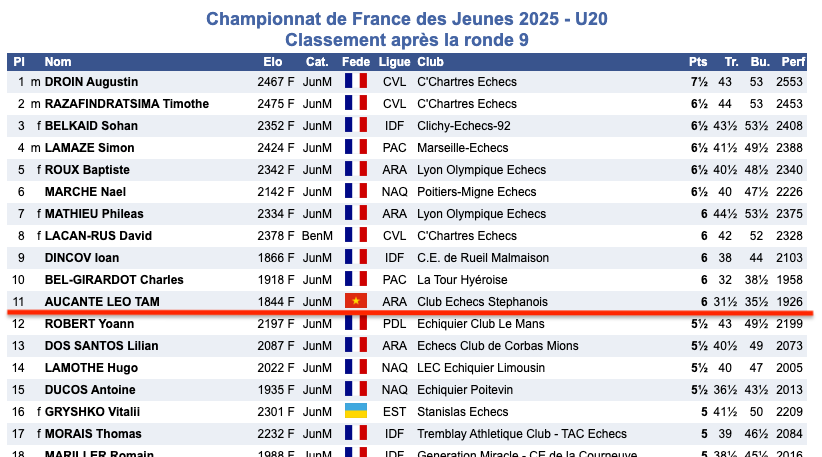Click the Elo column header
Screen dimensions: 822x457
[x=273, y=62]
